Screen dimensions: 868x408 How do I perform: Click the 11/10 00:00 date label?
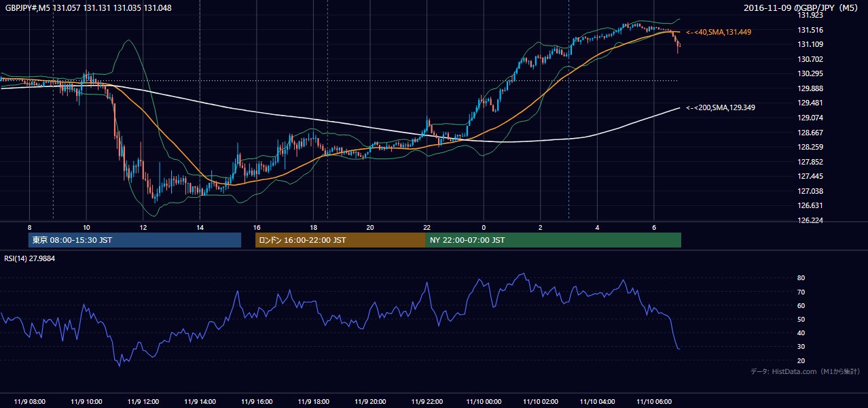pos(484,401)
